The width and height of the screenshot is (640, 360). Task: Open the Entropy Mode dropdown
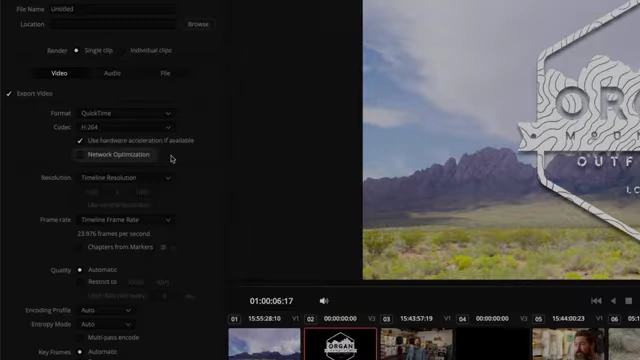point(106,324)
